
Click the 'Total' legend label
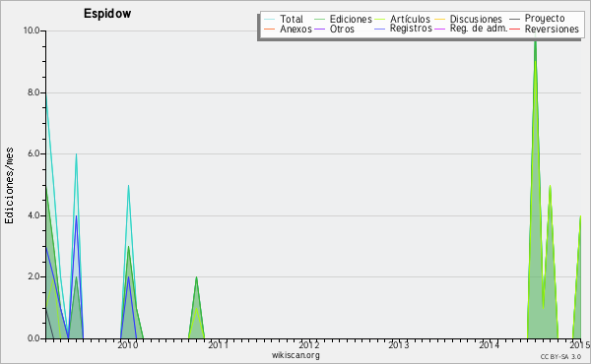(x=292, y=19)
